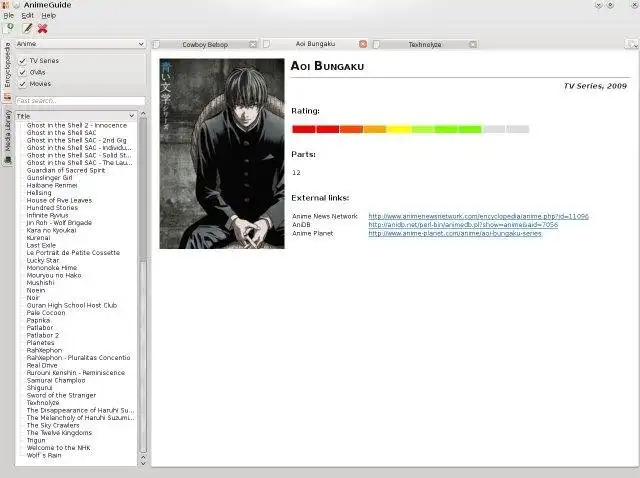Open the Anime Planet URL link
Viewport: 640px width, 478px height.
point(455,233)
